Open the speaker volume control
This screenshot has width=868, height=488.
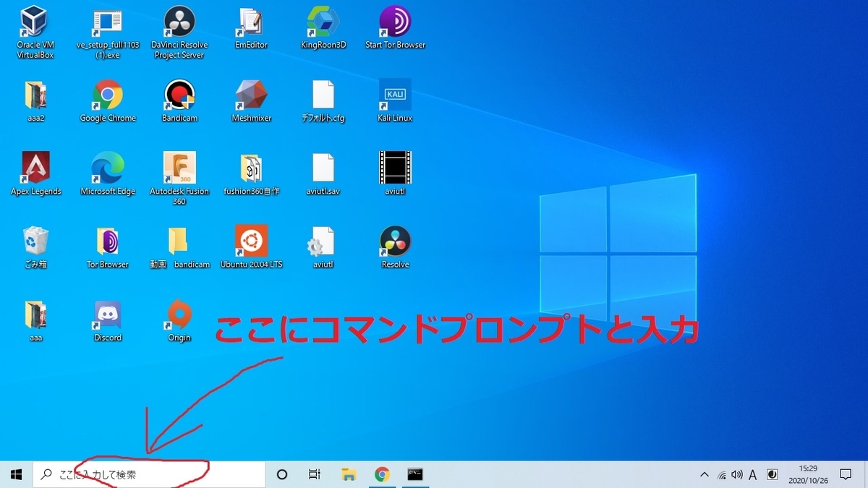(737, 475)
